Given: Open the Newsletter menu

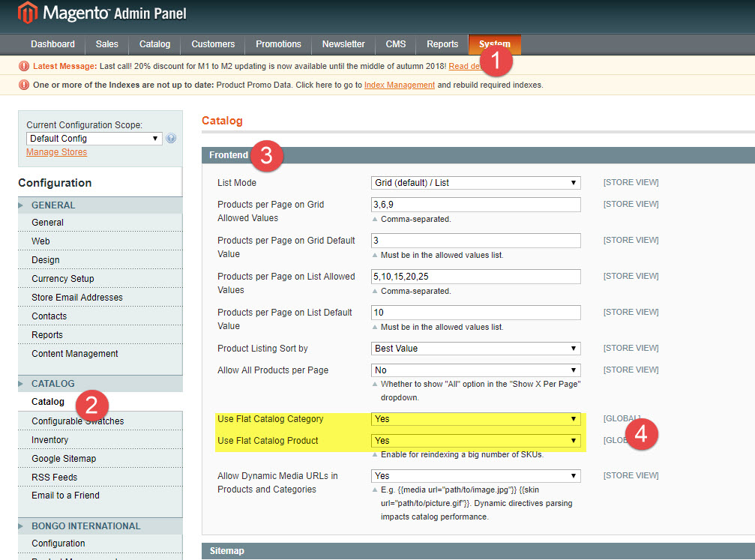Looking at the screenshot, I should click(343, 44).
